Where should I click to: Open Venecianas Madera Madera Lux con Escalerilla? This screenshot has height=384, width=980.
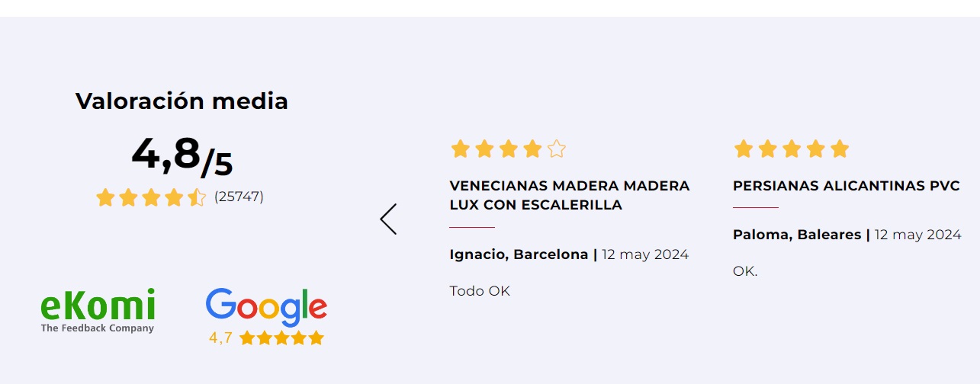tap(569, 195)
